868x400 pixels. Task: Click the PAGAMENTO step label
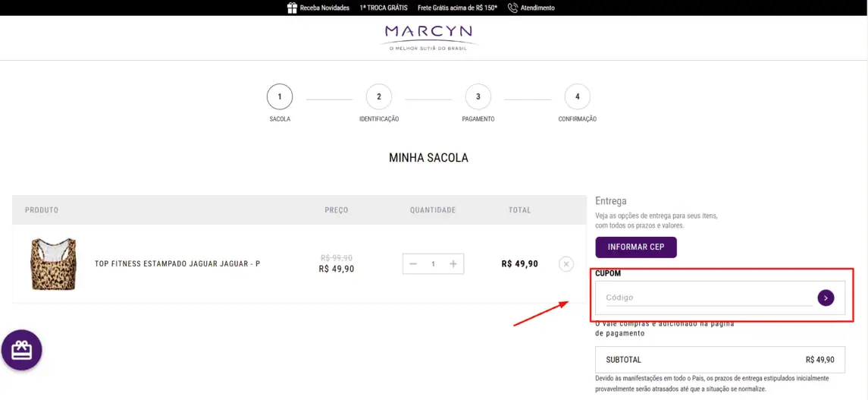(478, 119)
